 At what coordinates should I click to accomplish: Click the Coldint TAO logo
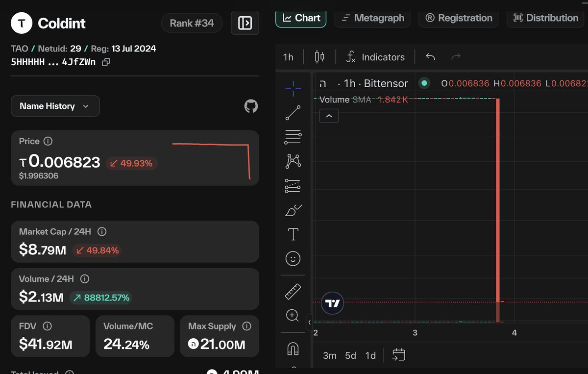point(22,23)
